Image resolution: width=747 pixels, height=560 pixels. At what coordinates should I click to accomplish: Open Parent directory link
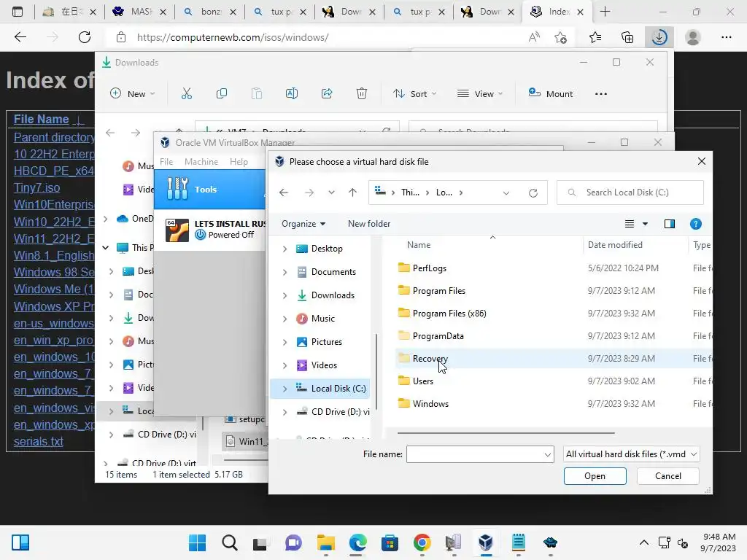(x=54, y=137)
